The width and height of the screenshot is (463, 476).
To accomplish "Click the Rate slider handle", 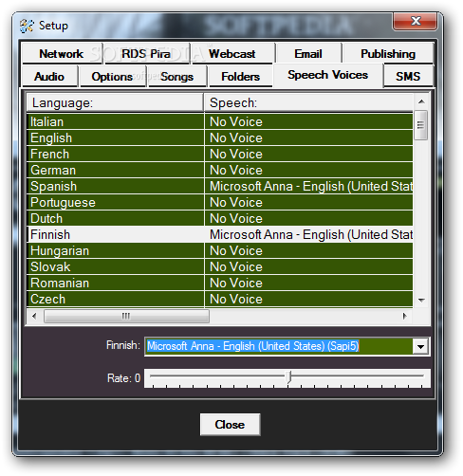I will pyautogui.click(x=288, y=376).
